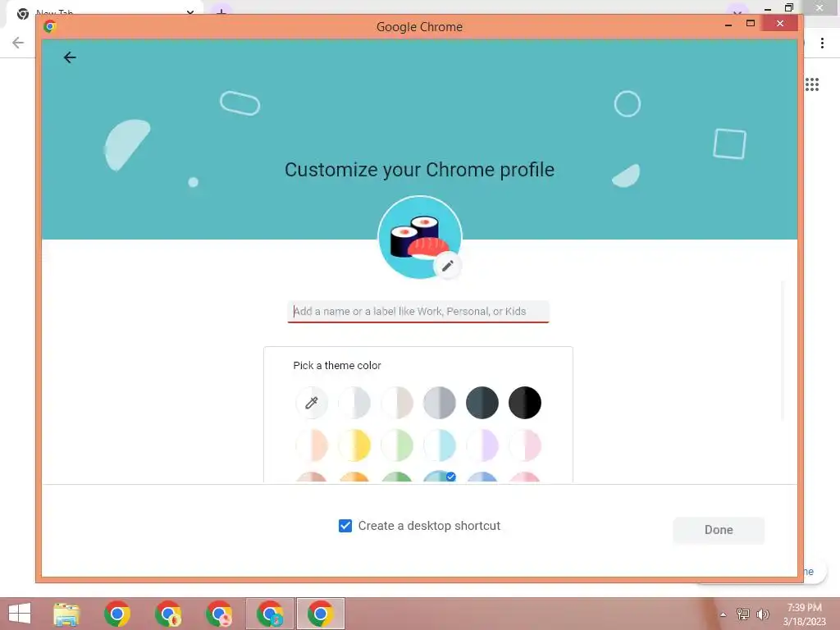Open Windows Start menu

pyautogui.click(x=20, y=614)
